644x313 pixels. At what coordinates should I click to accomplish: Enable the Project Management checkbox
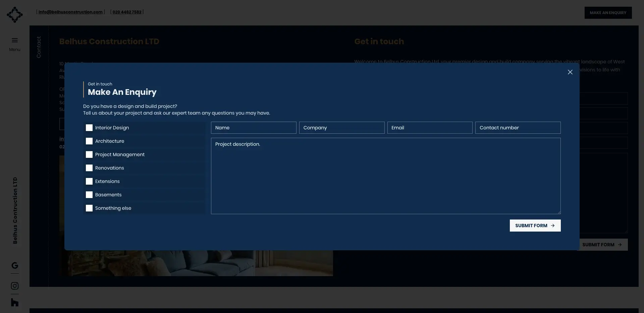click(89, 154)
